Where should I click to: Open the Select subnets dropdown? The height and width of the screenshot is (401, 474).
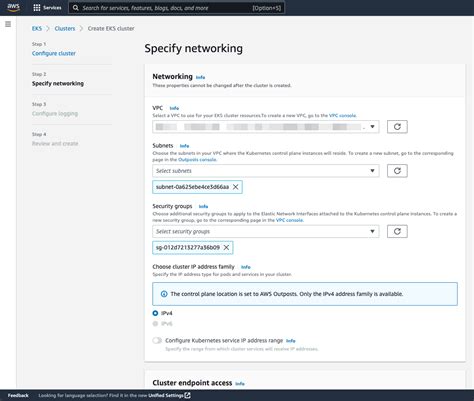coord(266,171)
